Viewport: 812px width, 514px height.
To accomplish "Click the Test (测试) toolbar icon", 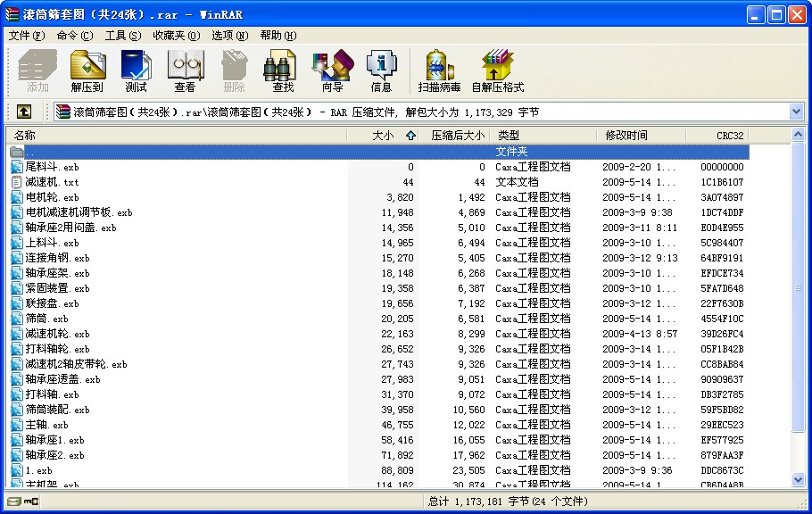I will click(x=137, y=70).
